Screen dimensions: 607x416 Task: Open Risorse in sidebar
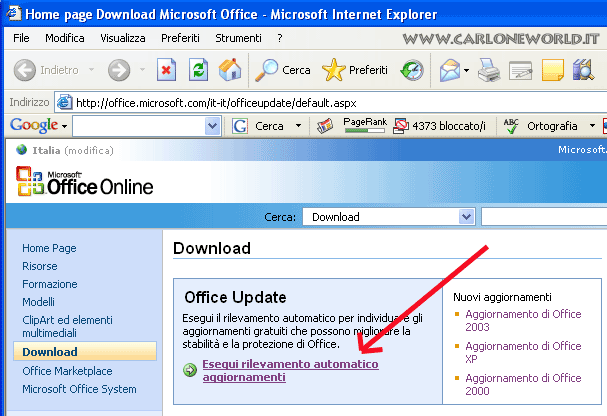39,266
